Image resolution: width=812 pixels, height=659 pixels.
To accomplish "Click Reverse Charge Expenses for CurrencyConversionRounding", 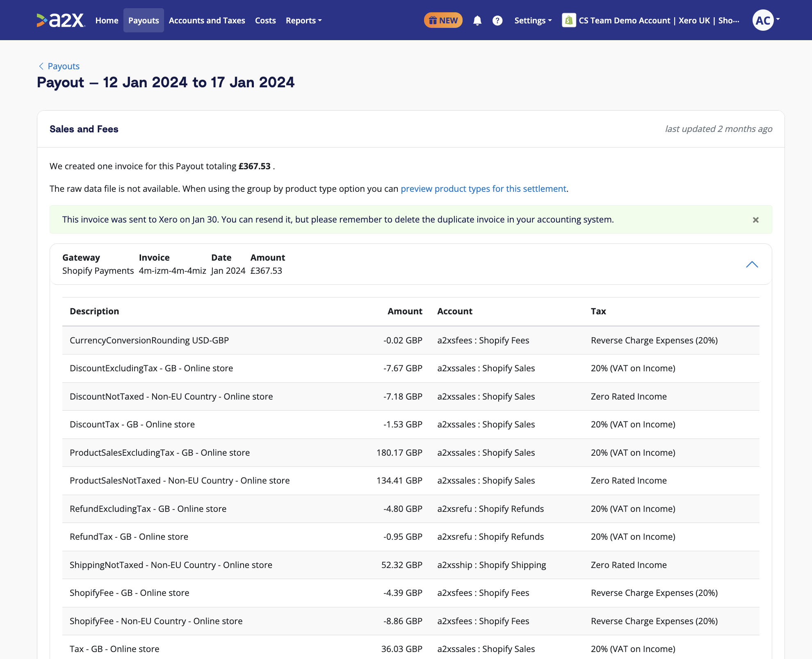I will (x=654, y=340).
